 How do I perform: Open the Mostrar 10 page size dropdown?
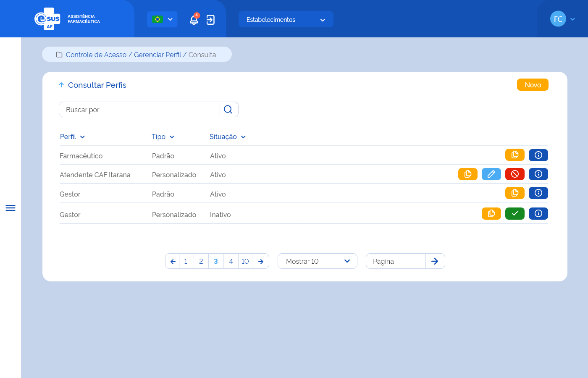pos(317,261)
